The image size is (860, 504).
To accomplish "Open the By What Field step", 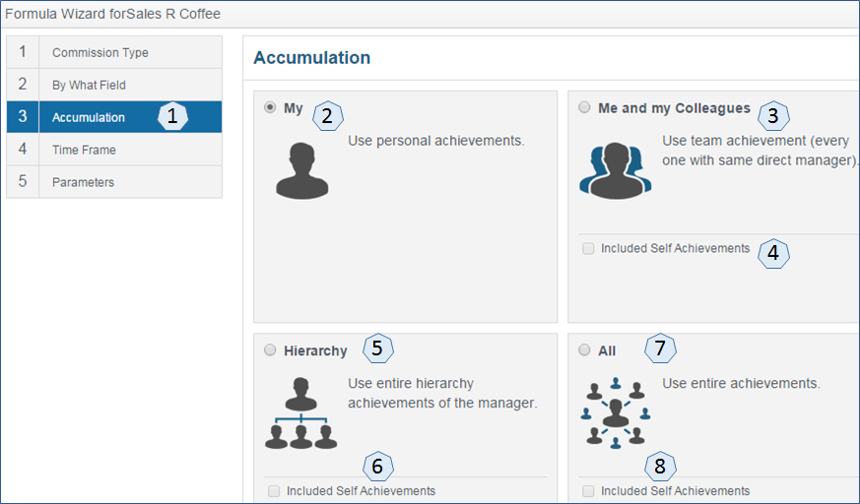I will 114,85.
